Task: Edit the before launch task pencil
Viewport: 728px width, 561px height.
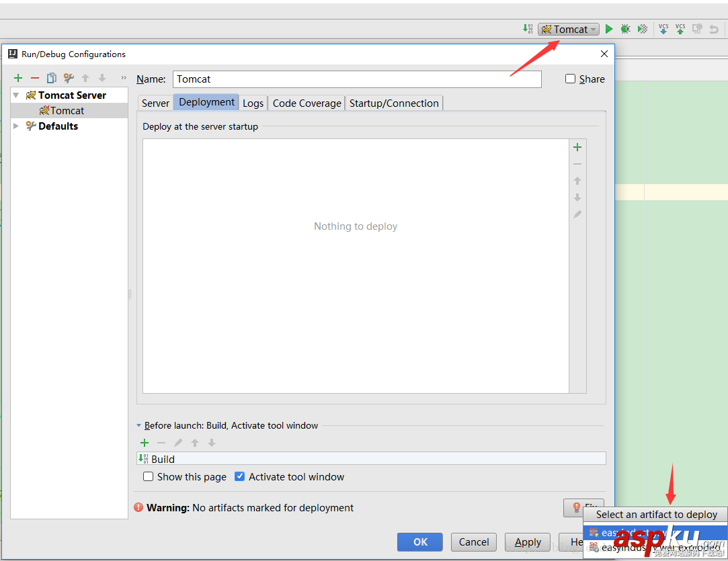Action: (x=178, y=443)
